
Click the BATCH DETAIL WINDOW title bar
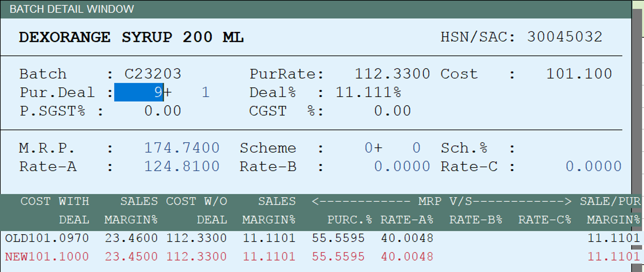(316, 9)
